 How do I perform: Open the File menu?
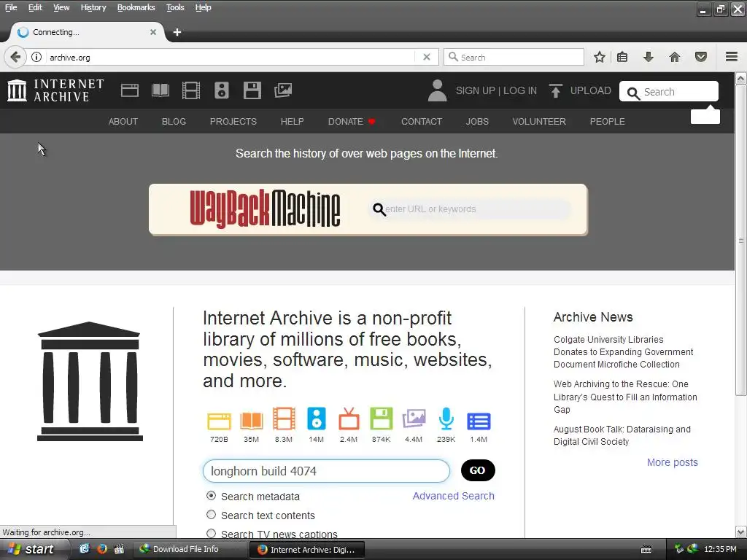pos(11,7)
